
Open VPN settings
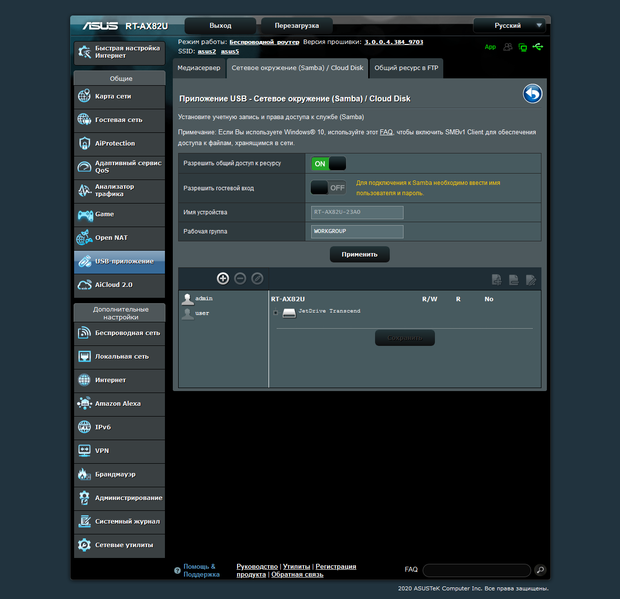point(119,451)
